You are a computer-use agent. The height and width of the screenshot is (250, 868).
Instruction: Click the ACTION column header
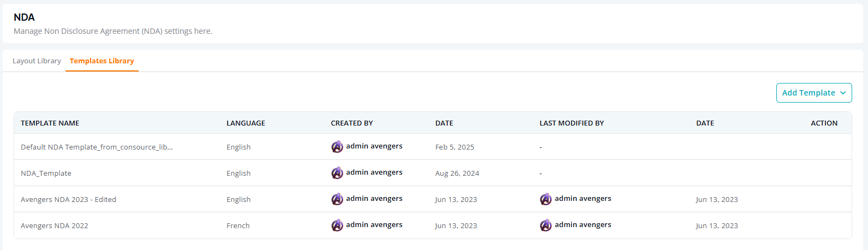pos(824,123)
